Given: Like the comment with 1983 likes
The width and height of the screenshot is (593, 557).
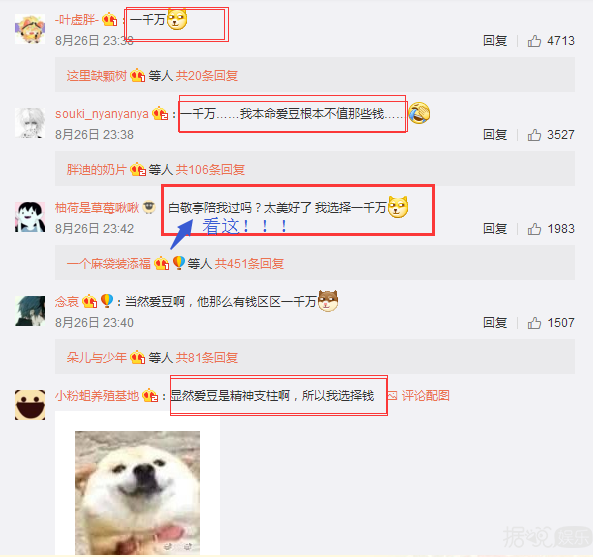Looking at the screenshot, I should pyautogui.click(x=534, y=228).
